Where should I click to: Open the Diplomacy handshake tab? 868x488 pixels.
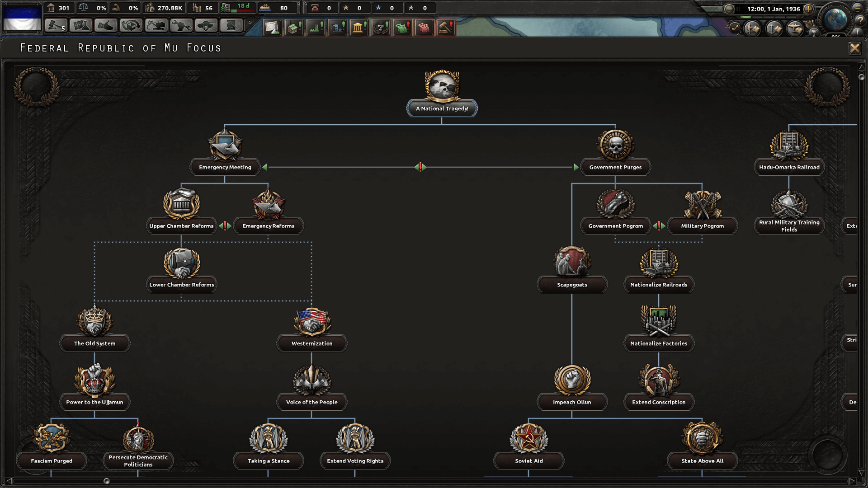click(x=106, y=26)
